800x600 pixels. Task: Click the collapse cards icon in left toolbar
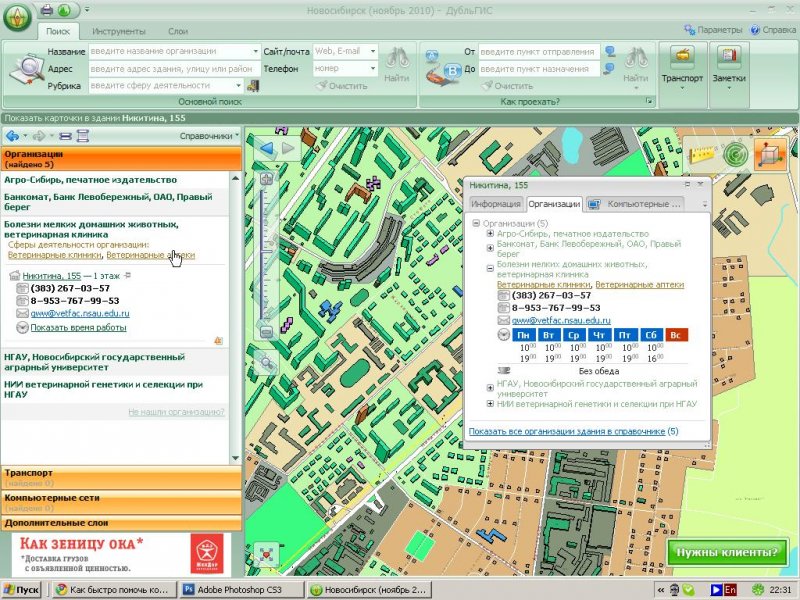(x=65, y=136)
